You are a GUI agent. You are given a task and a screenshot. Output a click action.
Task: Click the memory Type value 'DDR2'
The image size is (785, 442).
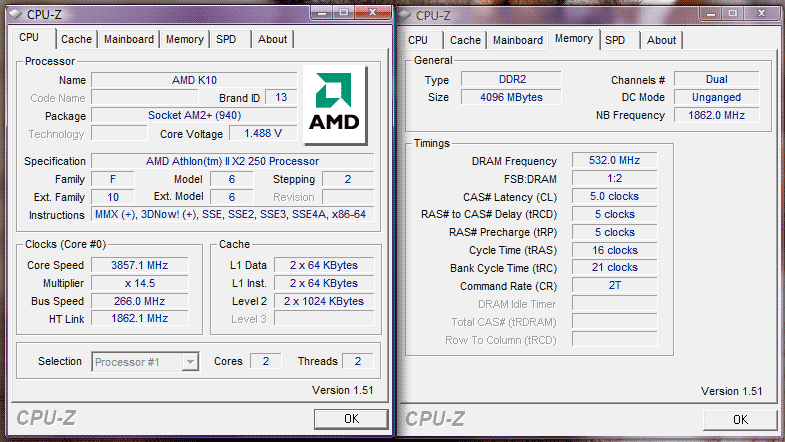coord(512,79)
